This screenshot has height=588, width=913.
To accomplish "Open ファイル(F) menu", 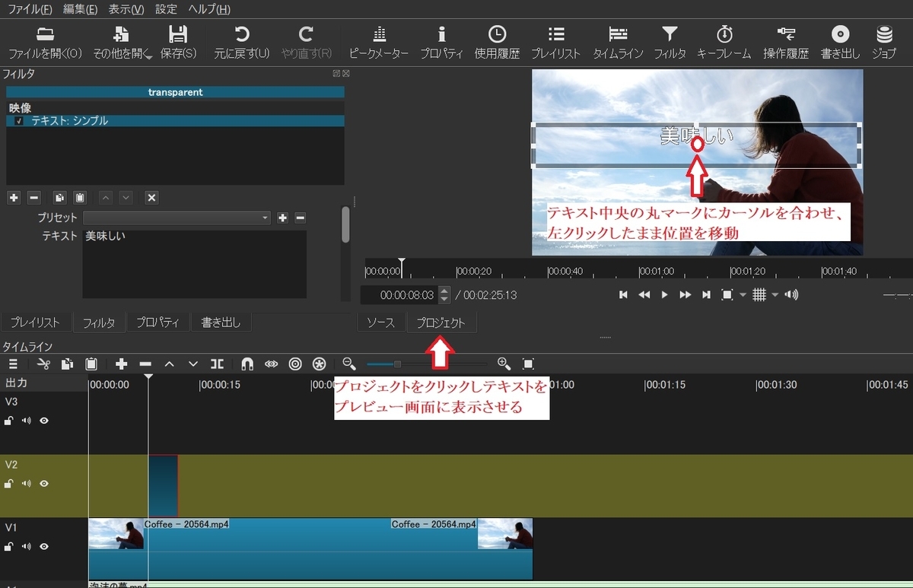I will coord(30,9).
